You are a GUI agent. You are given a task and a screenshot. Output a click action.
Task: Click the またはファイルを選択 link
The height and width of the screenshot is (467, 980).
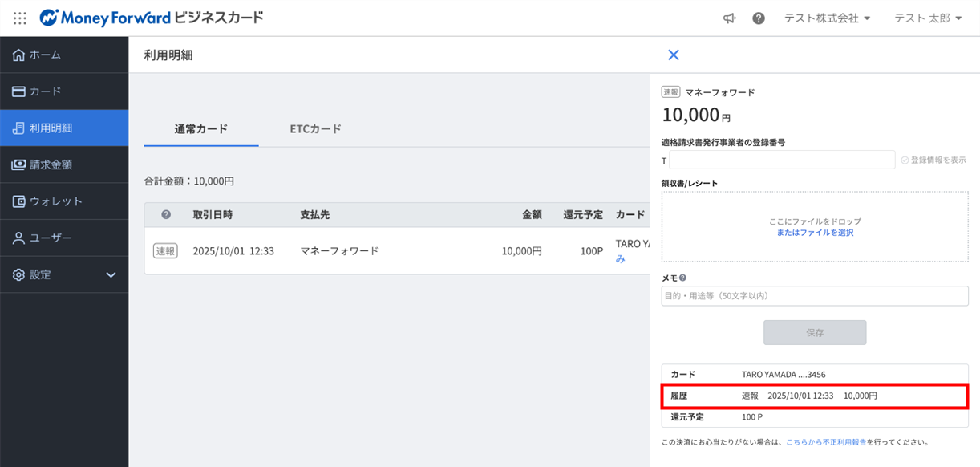pyautogui.click(x=815, y=233)
